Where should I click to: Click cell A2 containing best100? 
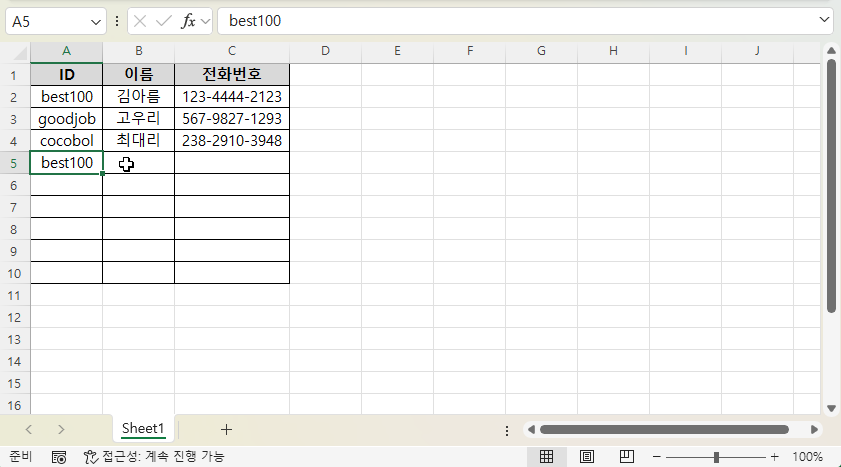[x=67, y=97]
